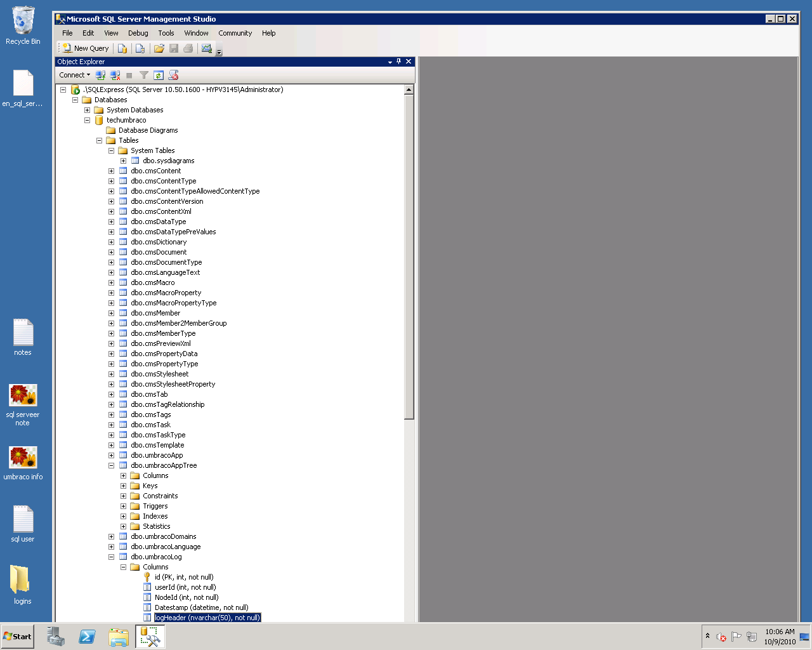Select the Datestamp datetime column
The height and width of the screenshot is (650, 812).
tap(202, 607)
